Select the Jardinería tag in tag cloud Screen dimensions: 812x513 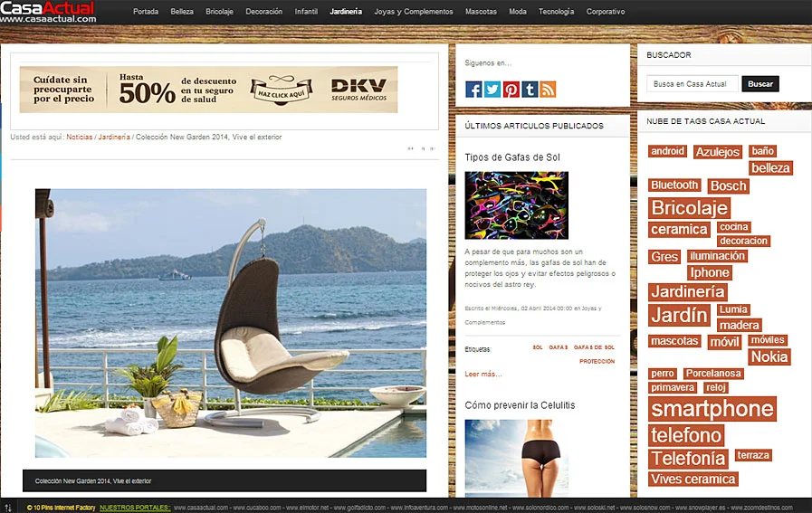[688, 291]
